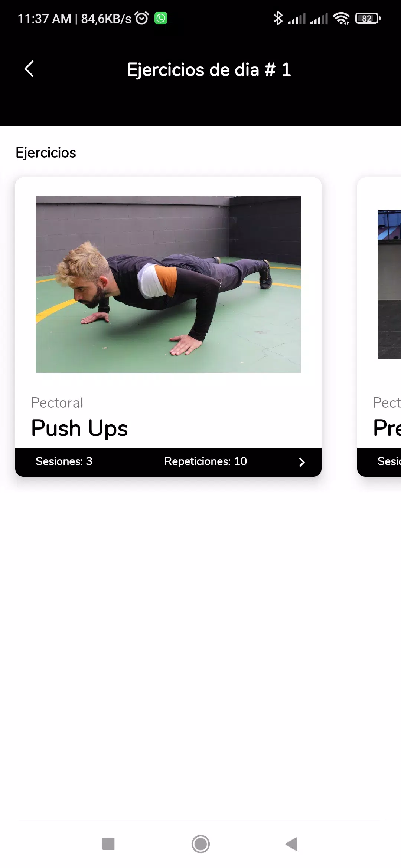Tap the second card's Sesiones bar
This screenshot has height=868, width=401.
379,462
